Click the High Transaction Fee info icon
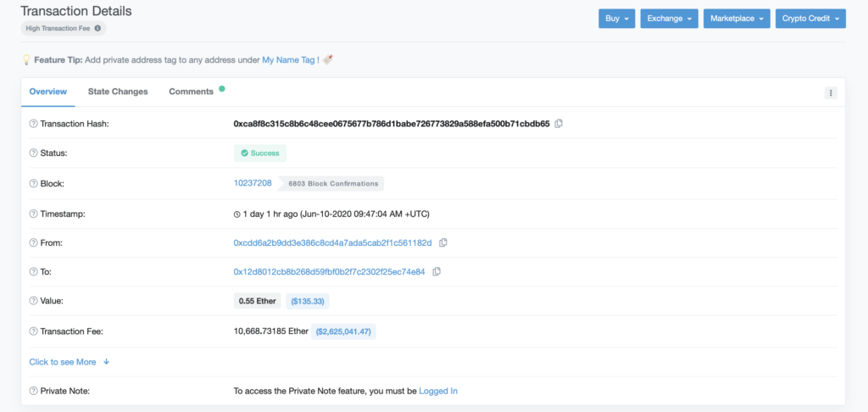868x412 pixels. click(x=97, y=28)
